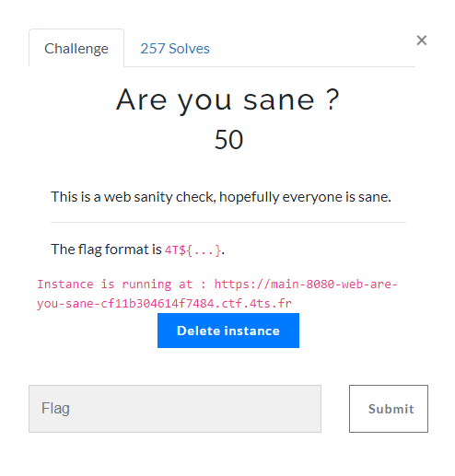Click the word 'hopefully' in the description

(x=249, y=197)
